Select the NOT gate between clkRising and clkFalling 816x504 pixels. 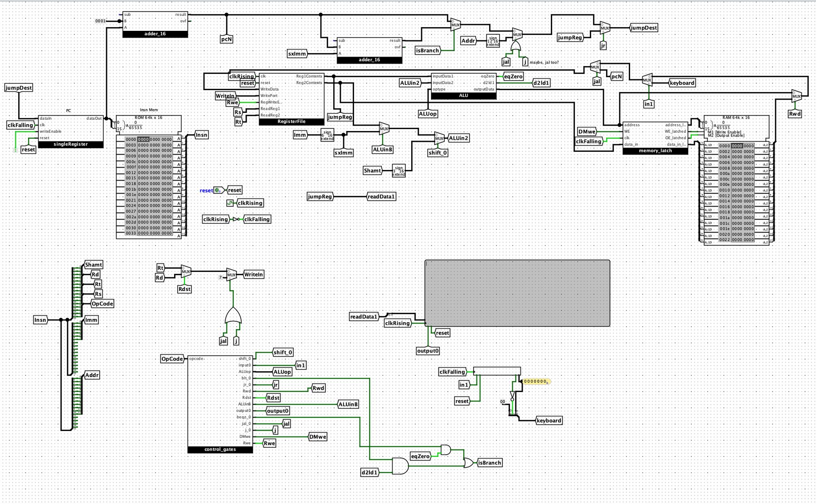click(236, 219)
